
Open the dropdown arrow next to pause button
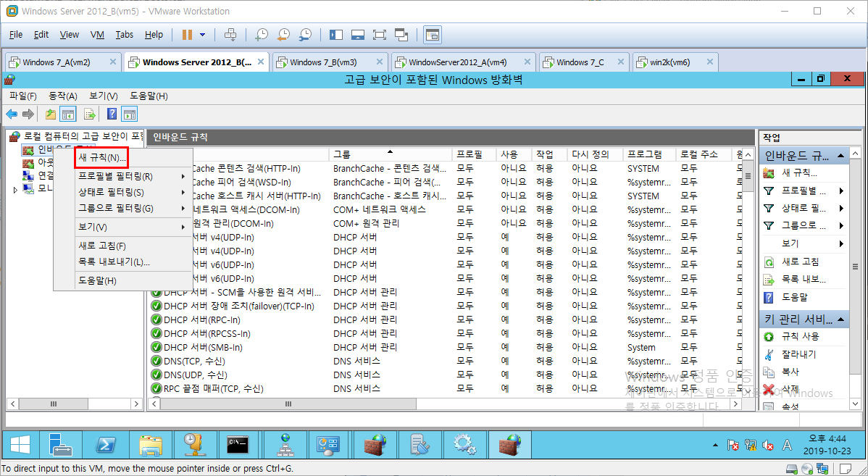pos(203,34)
